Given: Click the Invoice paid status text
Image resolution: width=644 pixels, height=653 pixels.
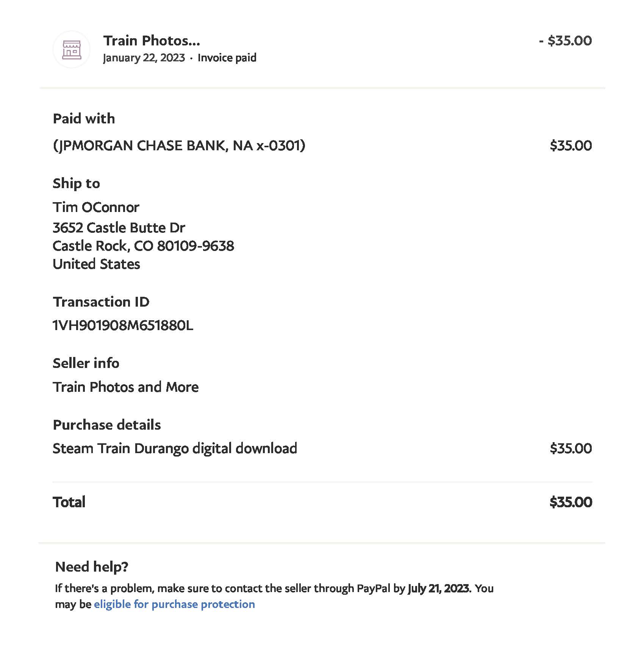Looking at the screenshot, I should coord(227,58).
